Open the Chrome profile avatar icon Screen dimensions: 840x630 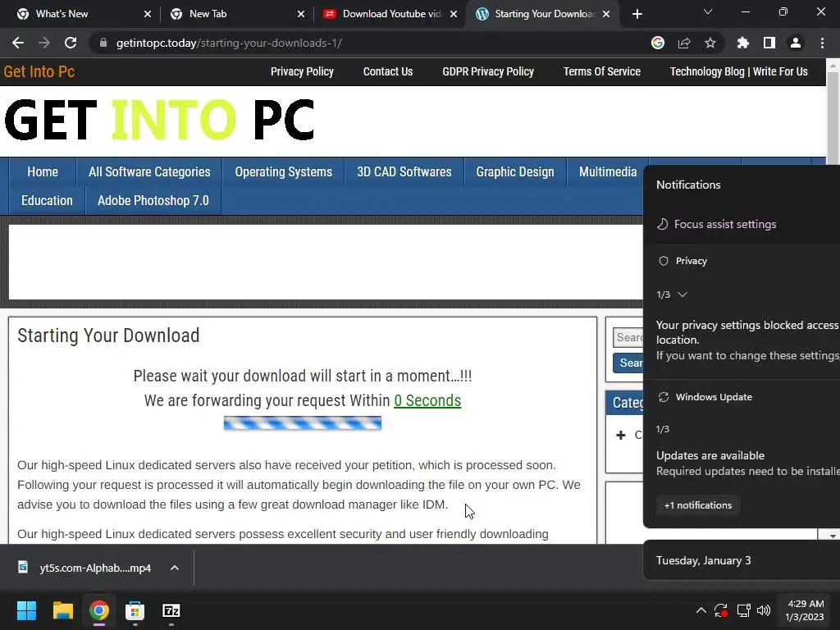click(x=796, y=43)
